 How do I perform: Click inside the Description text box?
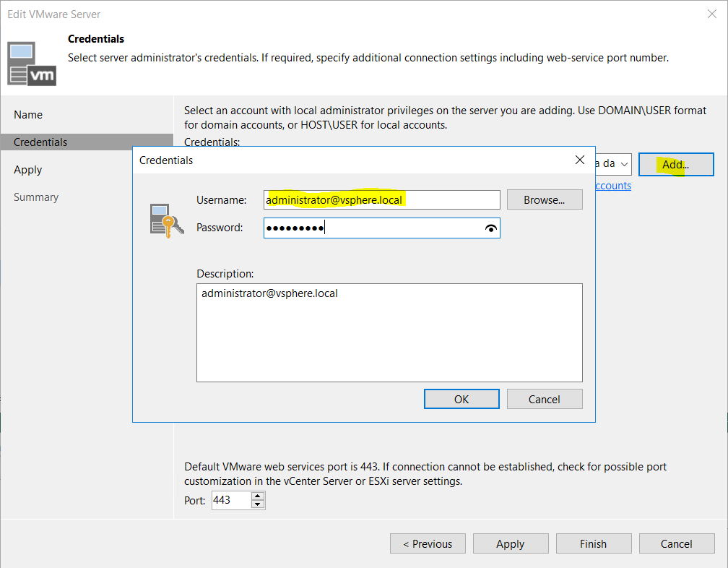[x=389, y=332]
